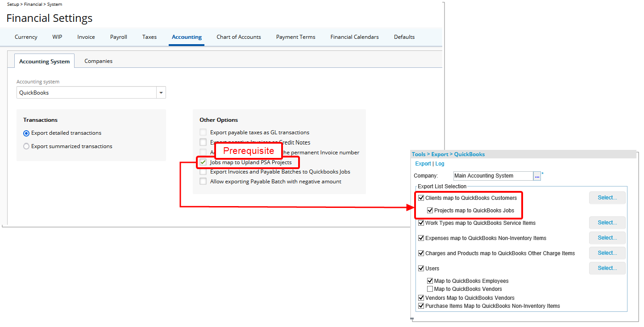Click Select button for Clients map row
This screenshot has height=327, width=644.
(607, 198)
